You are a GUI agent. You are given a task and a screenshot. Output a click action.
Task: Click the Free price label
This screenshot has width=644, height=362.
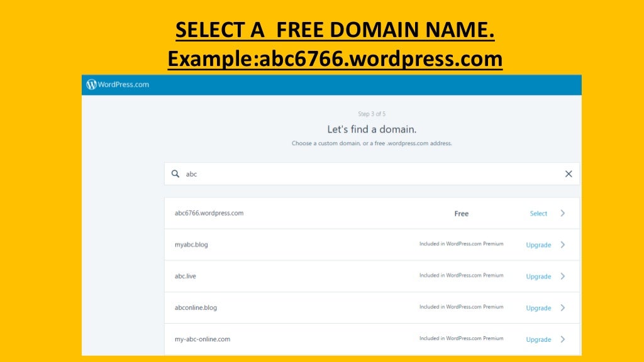(x=461, y=214)
